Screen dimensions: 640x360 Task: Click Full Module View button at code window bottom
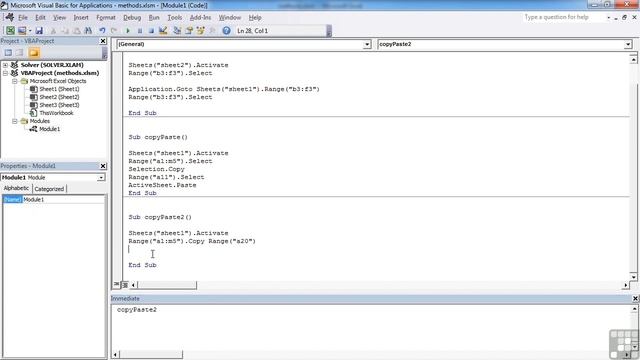click(125, 285)
